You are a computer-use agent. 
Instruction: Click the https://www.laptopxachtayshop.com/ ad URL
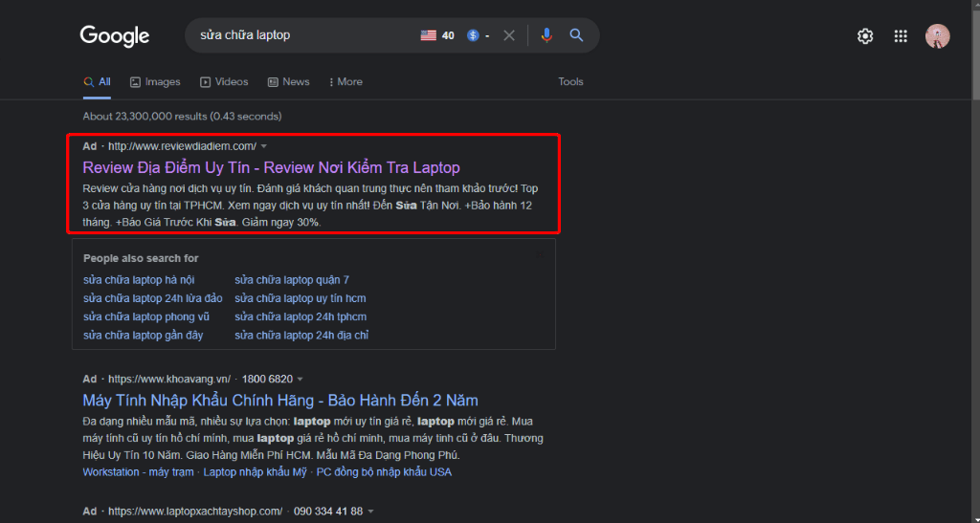coord(195,512)
